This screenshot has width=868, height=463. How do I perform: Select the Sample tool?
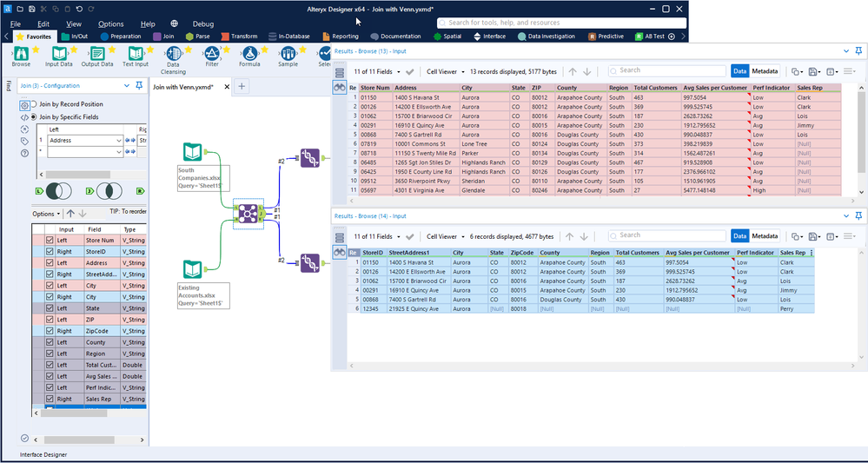point(288,57)
